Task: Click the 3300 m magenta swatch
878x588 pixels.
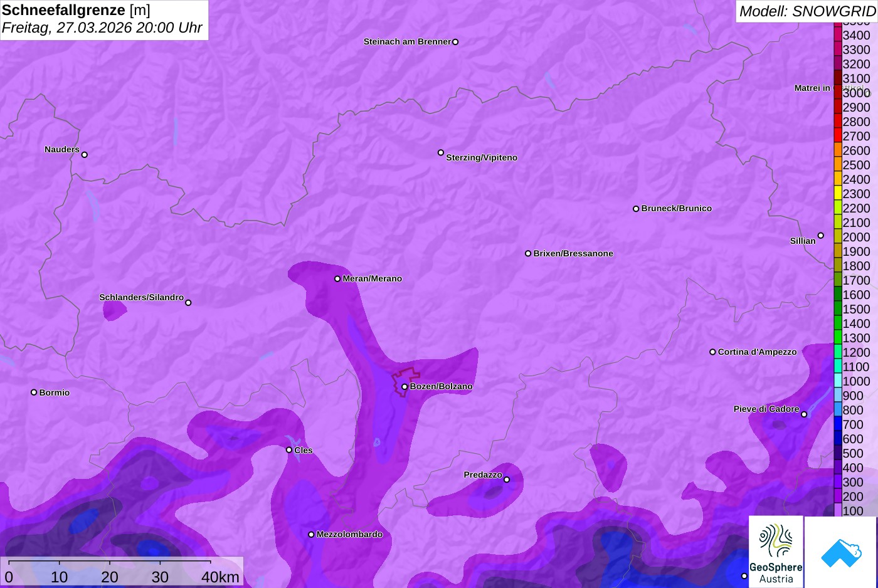Action: click(838, 49)
